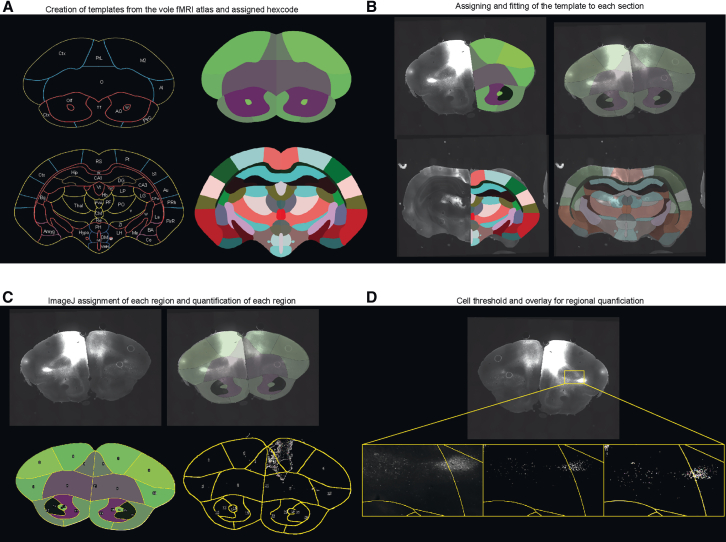Select the 'Thal' region in the outlined atlas
This screenshot has width=726, height=542.
click(x=78, y=205)
